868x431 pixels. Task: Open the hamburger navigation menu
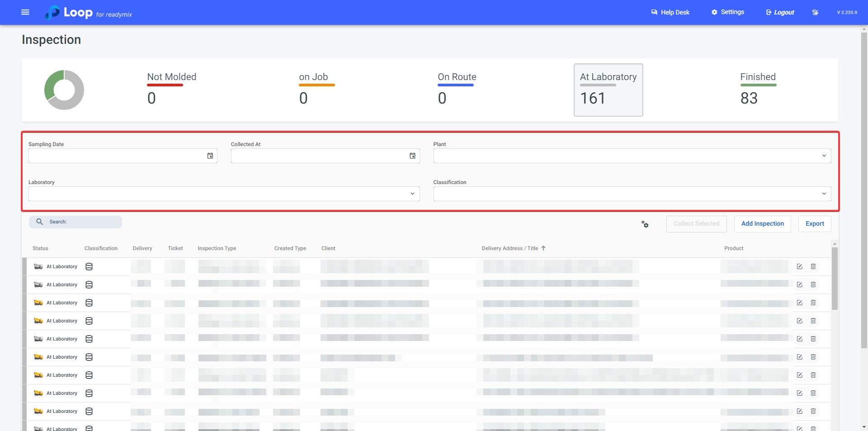[25, 12]
